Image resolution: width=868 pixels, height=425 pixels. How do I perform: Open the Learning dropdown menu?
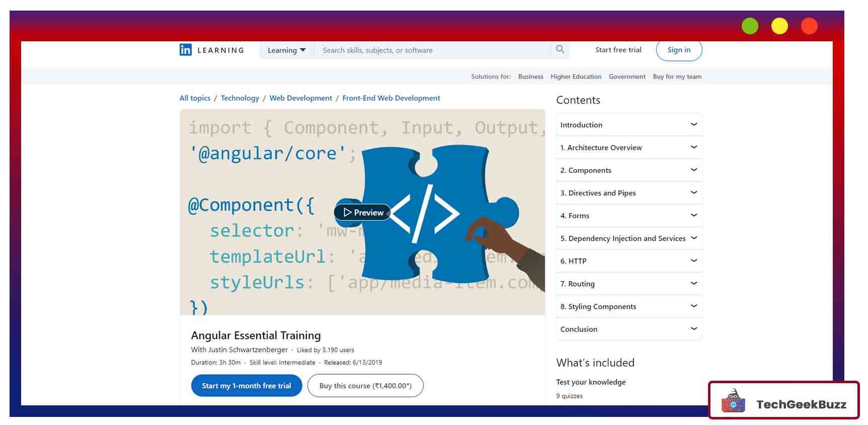coord(286,50)
